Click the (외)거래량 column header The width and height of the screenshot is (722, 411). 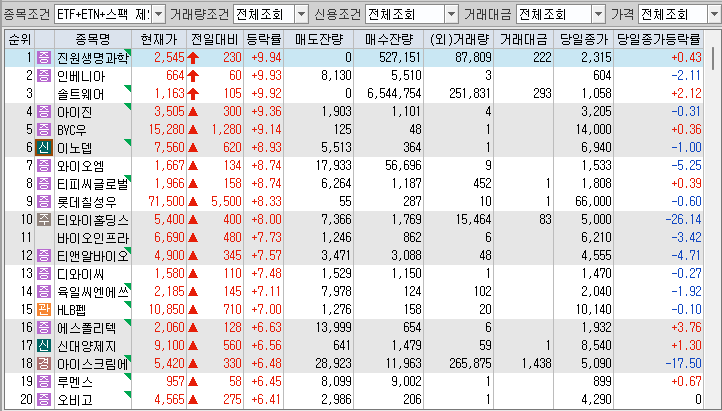tap(459, 39)
